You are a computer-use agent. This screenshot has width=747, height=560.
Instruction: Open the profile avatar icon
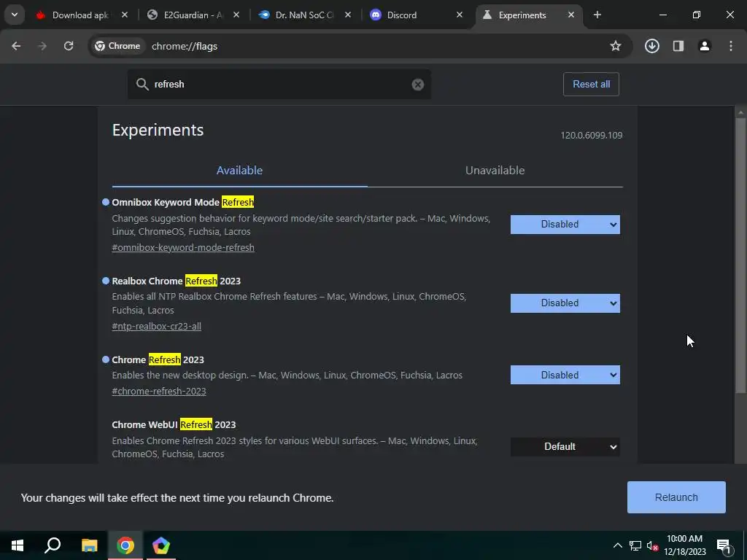[705, 46]
